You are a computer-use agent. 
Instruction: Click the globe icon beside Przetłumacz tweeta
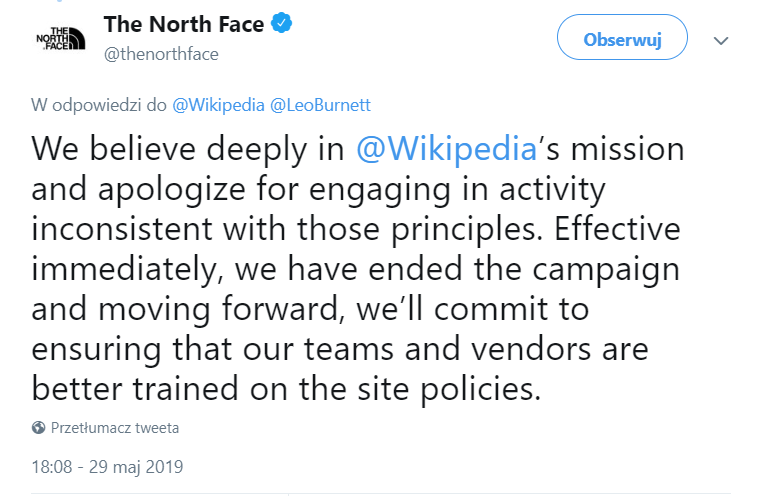click(x=39, y=428)
